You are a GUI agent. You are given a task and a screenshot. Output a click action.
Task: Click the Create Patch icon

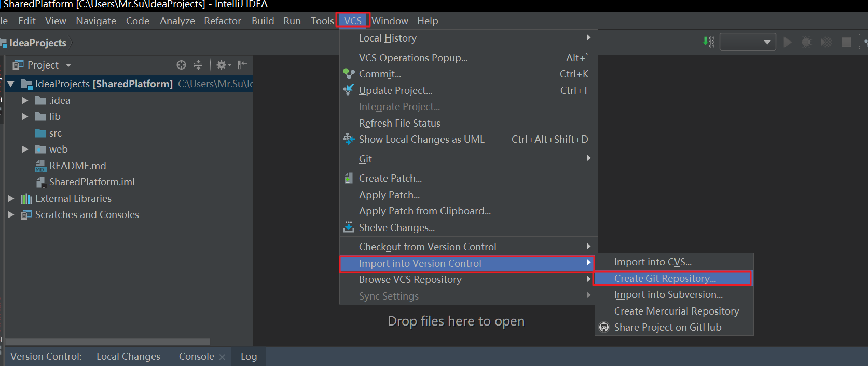point(349,178)
